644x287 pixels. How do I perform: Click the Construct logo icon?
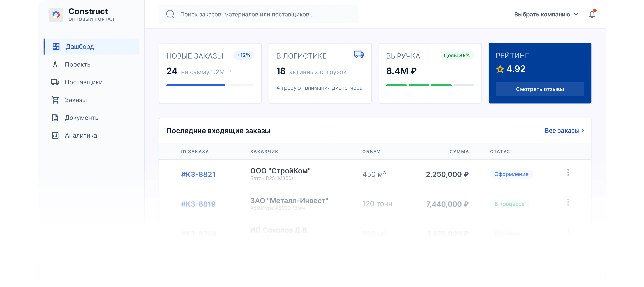pos(56,15)
